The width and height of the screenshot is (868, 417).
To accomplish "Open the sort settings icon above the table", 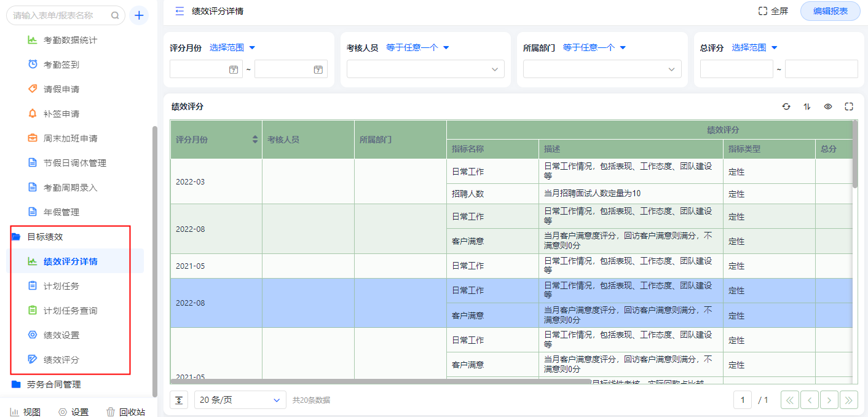I will [x=807, y=106].
